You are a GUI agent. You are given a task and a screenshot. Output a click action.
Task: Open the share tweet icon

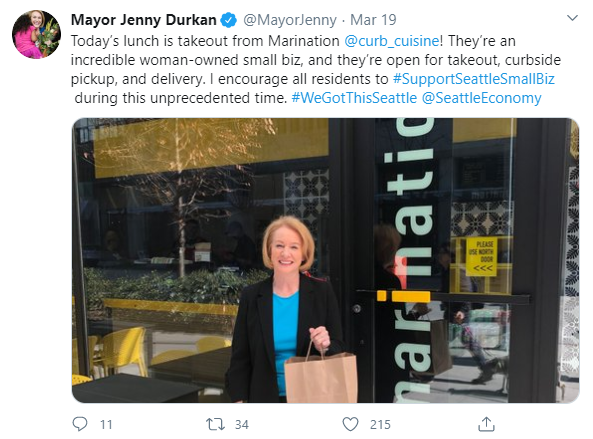click(486, 424)
